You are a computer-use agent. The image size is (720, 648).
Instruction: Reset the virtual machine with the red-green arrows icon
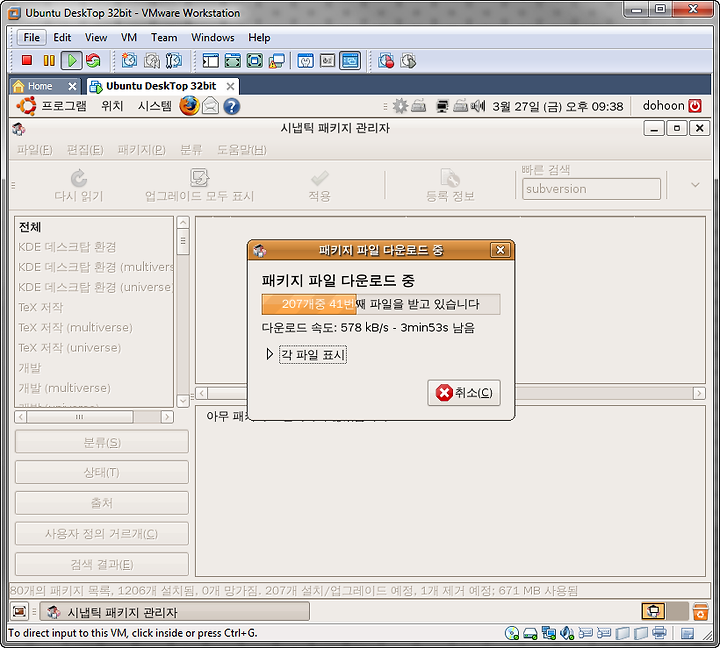point(93,61)
